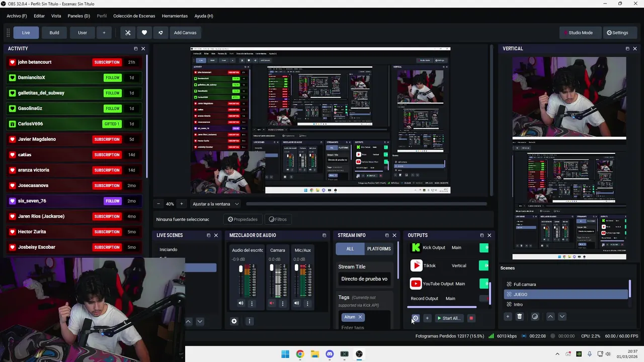Viewport: 644px width, 362px height.
Task: Open Paneles menu
Action: click(x=78, y=16)
